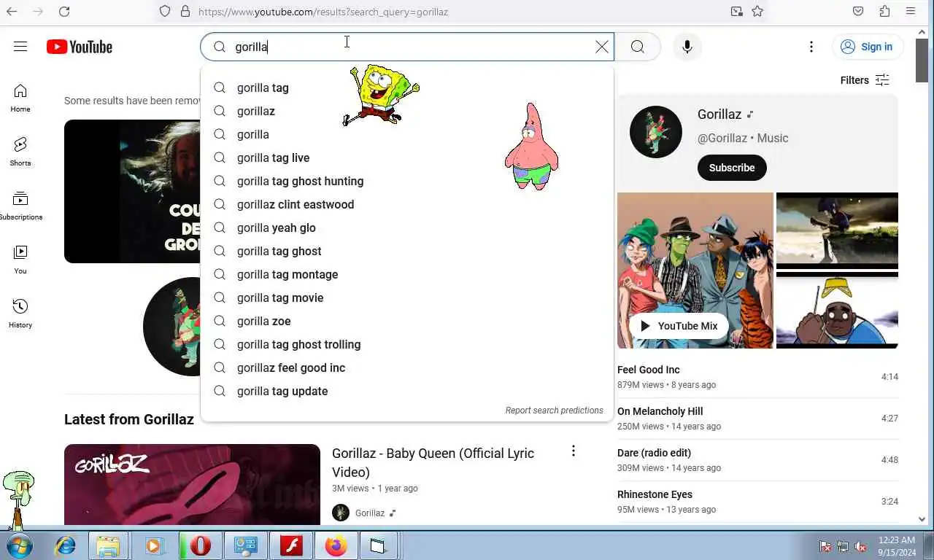Open the browser extensions puzzle icon

tap(884, 12)
